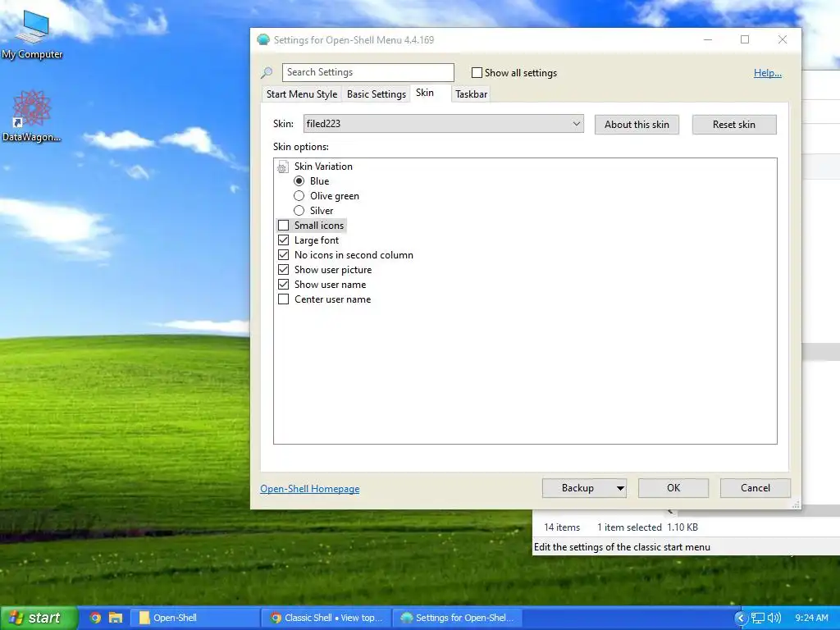840x630 pixels.
Task: Select the Olive green skin variation
Action: pos(299,196)
